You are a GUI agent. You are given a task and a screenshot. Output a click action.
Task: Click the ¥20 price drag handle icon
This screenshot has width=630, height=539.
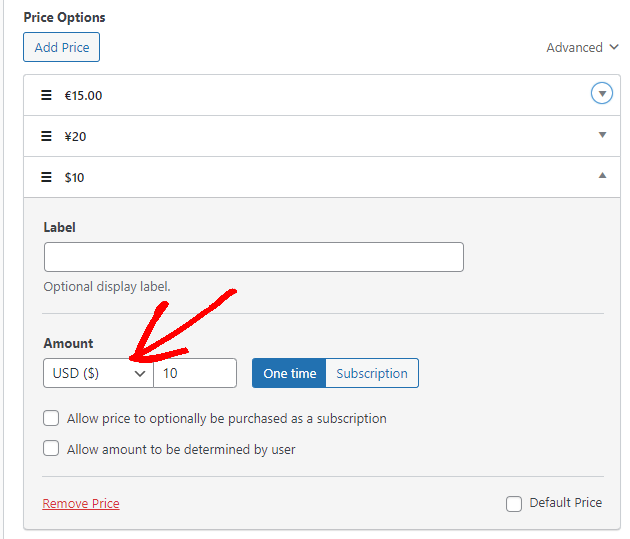click(46, 136)
